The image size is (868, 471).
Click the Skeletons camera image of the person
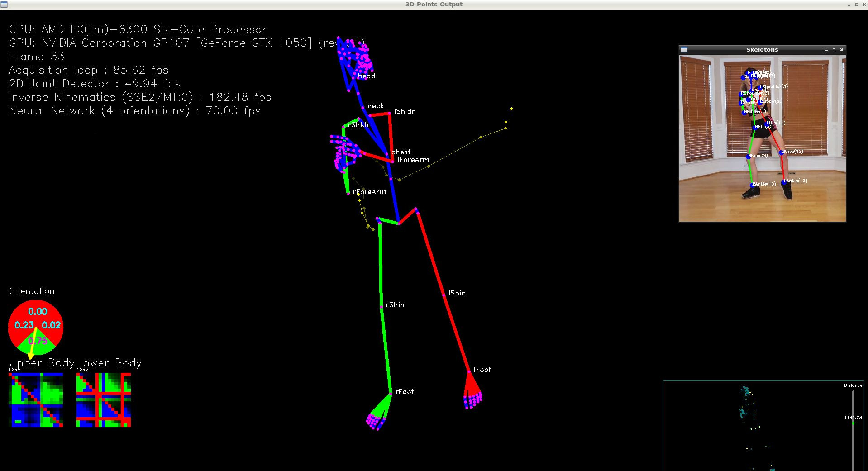click(x=763, y=138)
